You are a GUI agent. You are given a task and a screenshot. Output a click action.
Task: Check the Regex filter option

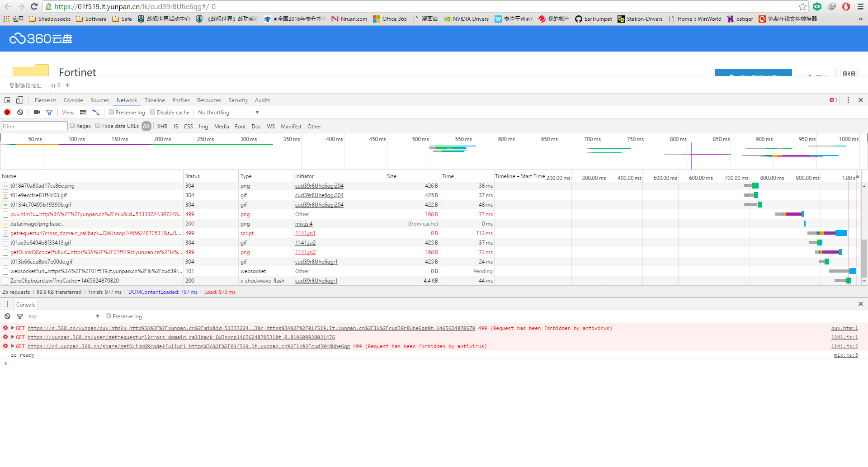[72, 126]
